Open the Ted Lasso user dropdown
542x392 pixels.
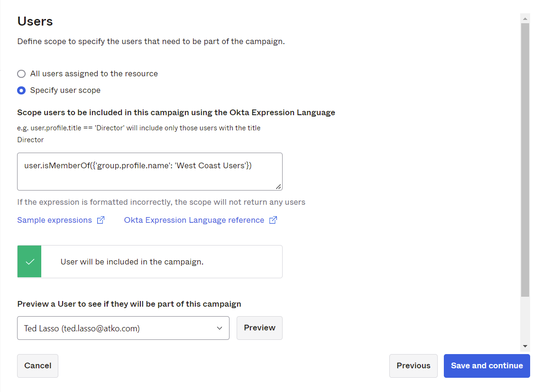pos(123,328)
